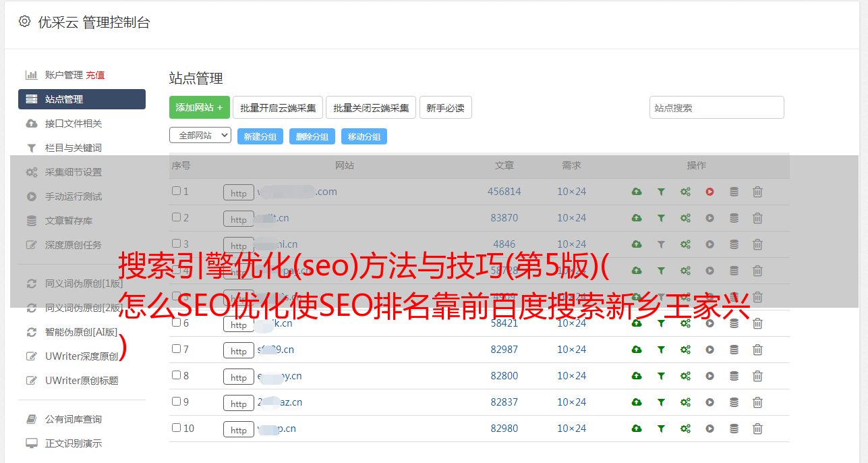Click the red play icon in row 1
The height and width of the screenshot is (463, 868).
tap(710, 192)
